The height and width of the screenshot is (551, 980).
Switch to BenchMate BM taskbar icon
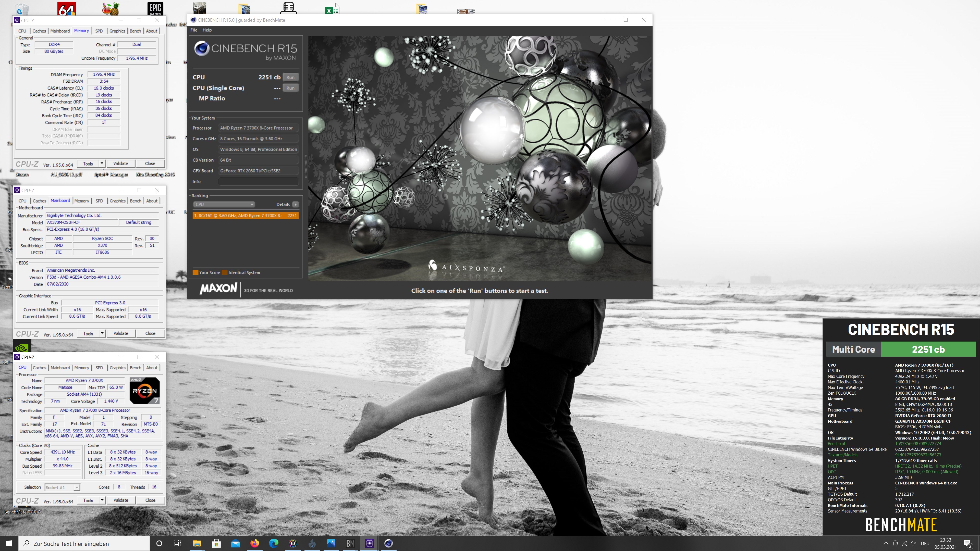coord(350,543)
